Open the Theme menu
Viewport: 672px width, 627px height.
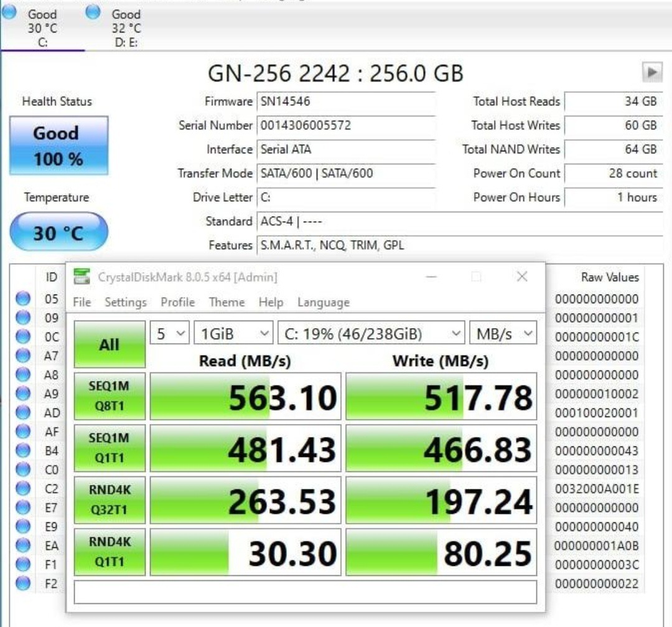226,303
